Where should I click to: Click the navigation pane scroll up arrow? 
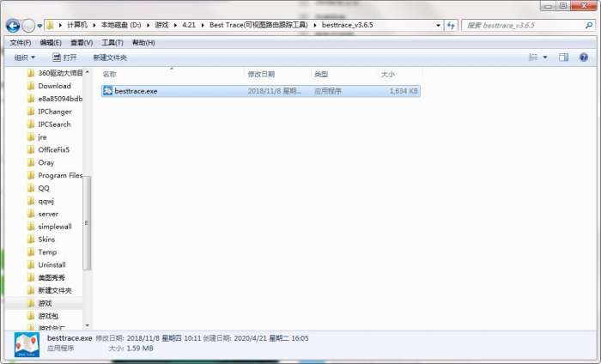[87, 72]
